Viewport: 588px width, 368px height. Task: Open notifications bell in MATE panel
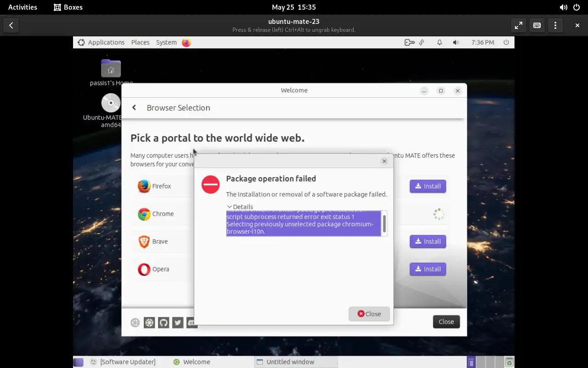tap(440, 42)
